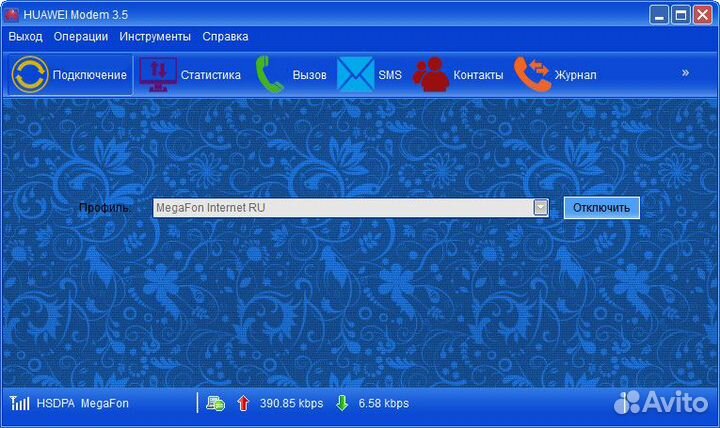This screenshot has height=428, width=720.
Task: Open the Инструменты menu
Action: click(155, 37)
